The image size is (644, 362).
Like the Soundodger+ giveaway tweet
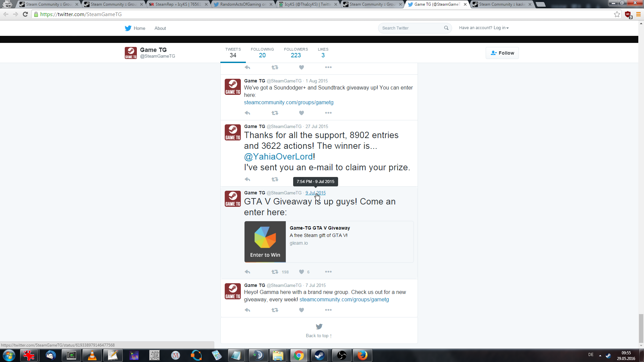[x=301, y=113]
